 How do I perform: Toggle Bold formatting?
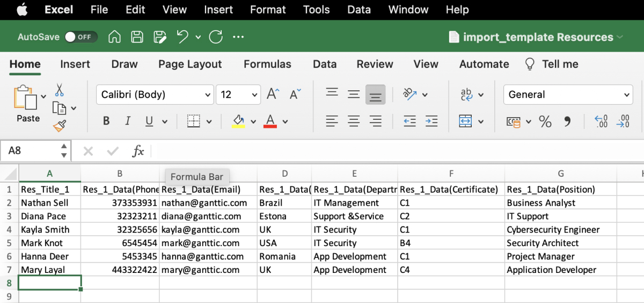pyautogui.click(x=106, y=121)
